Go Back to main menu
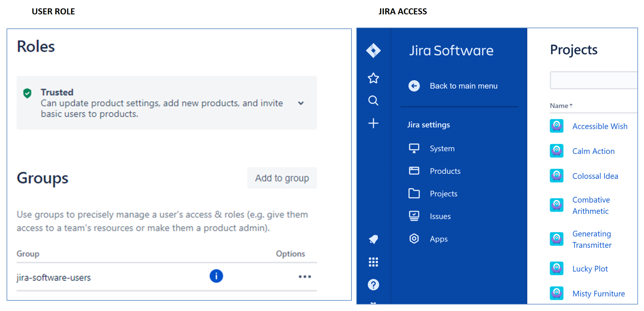The image size is (644, 311). point(464,86)
